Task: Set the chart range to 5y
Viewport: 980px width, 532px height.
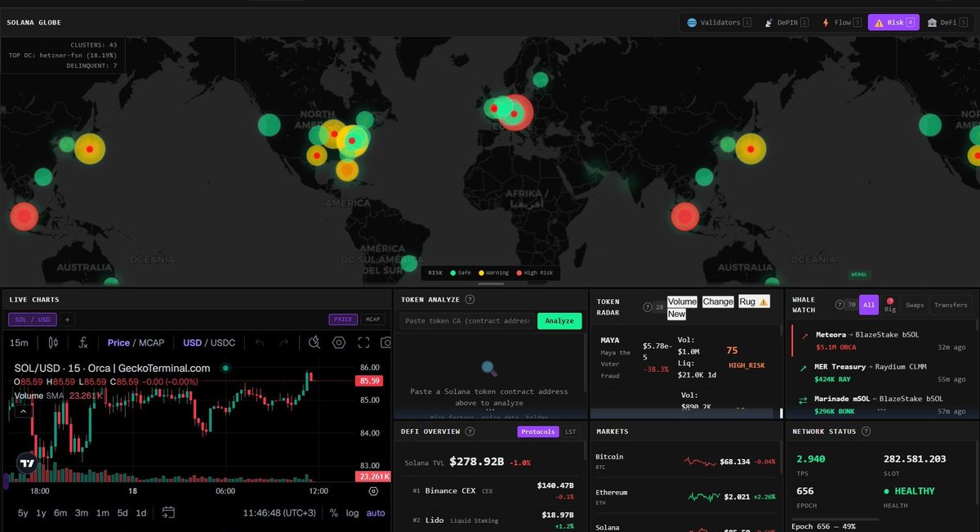Action: tap(24, 513)
